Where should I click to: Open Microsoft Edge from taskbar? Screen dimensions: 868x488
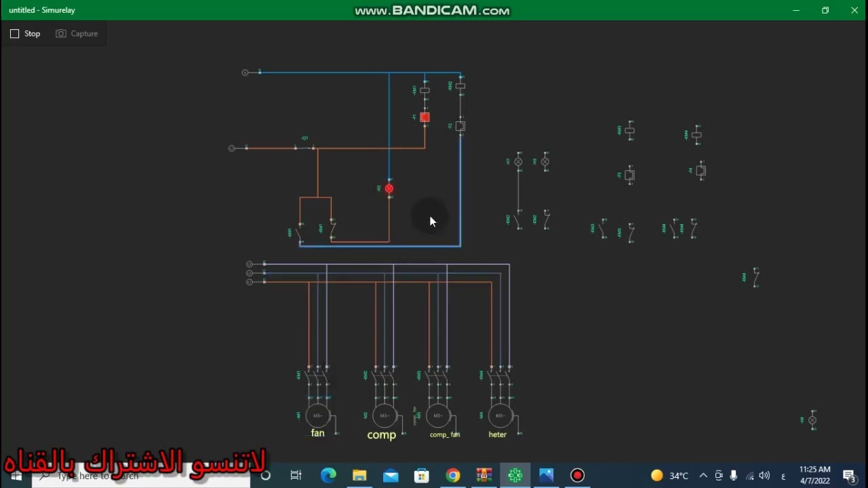[328, 475]
